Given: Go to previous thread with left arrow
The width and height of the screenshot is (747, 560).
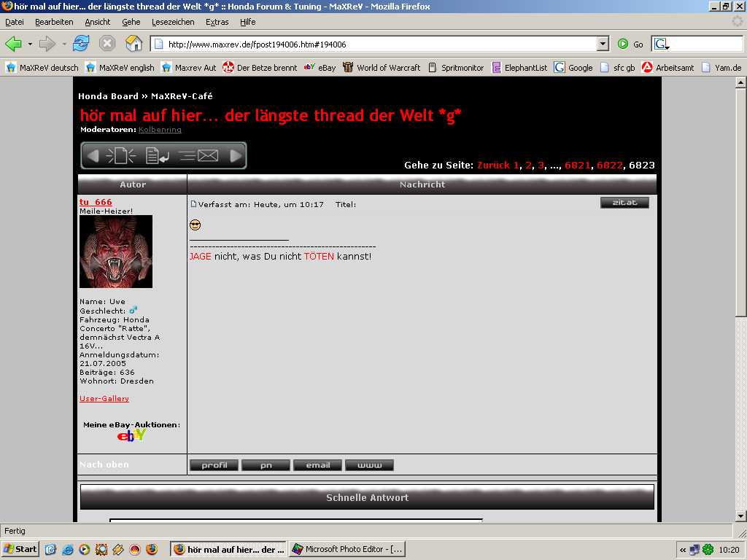Looking at the screenshot, I should [93, 155].
